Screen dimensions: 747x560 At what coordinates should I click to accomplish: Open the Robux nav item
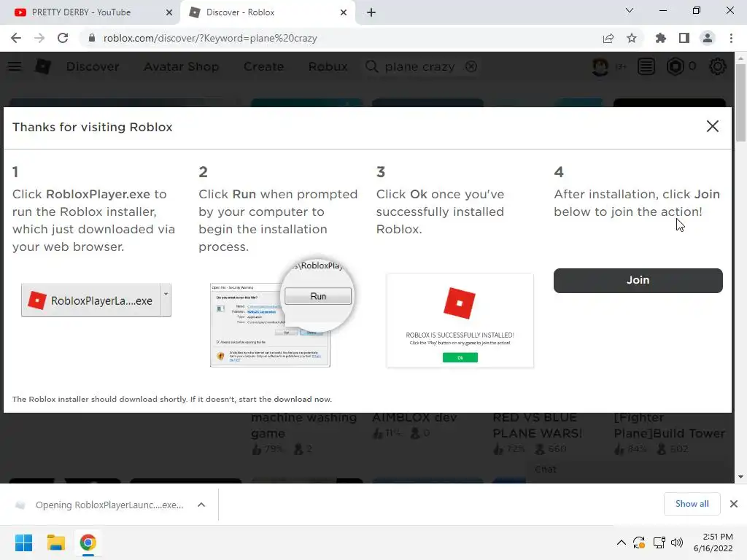[x=328, y=66]
